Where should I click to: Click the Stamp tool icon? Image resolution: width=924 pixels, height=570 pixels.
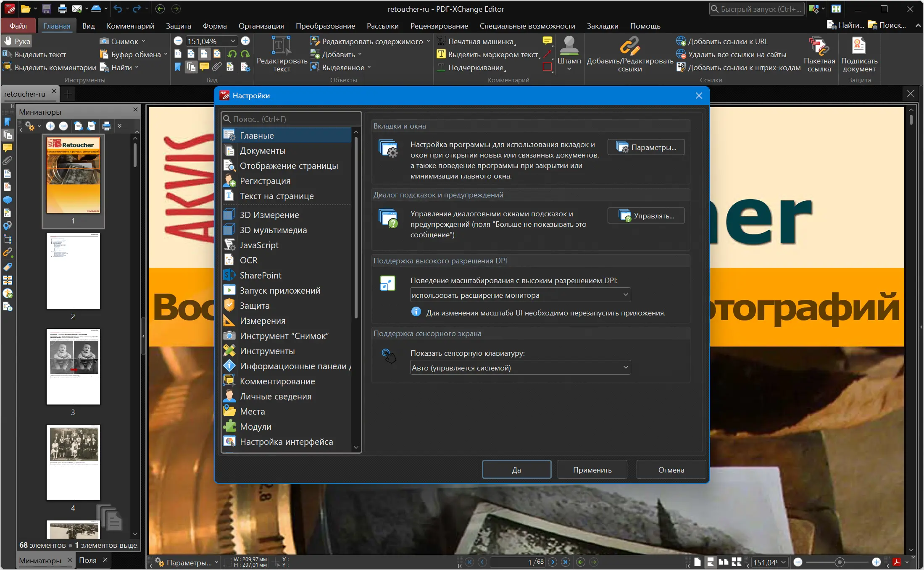point(569,46)
